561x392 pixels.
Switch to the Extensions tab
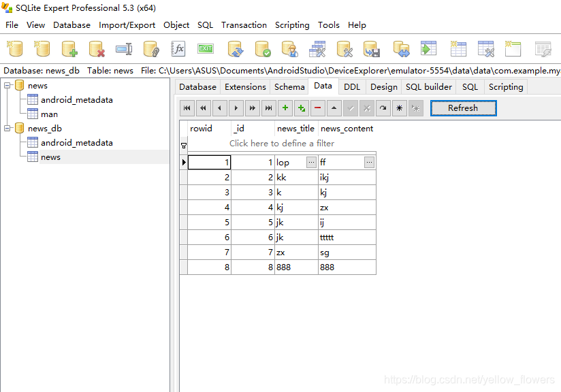click(245, 87)
